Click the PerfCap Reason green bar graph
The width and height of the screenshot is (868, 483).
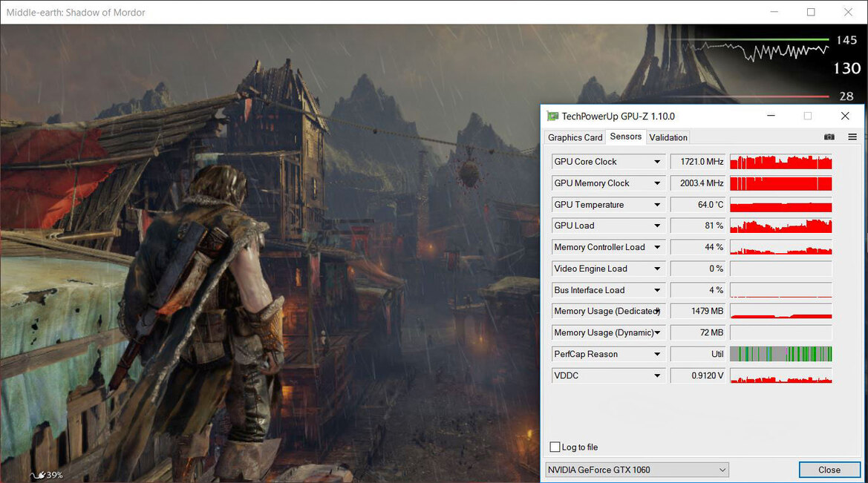781,354
